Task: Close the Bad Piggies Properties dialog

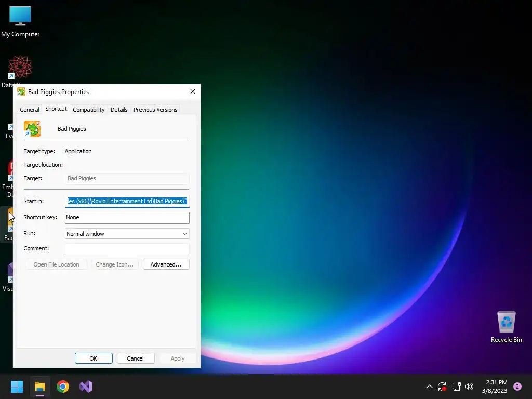Action: (x=193, y=91)
